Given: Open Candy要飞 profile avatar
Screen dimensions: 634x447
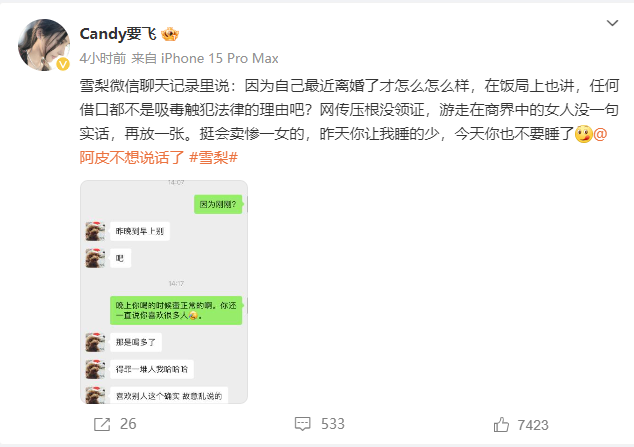Looking at the screenshot, I should pos(44,45).
